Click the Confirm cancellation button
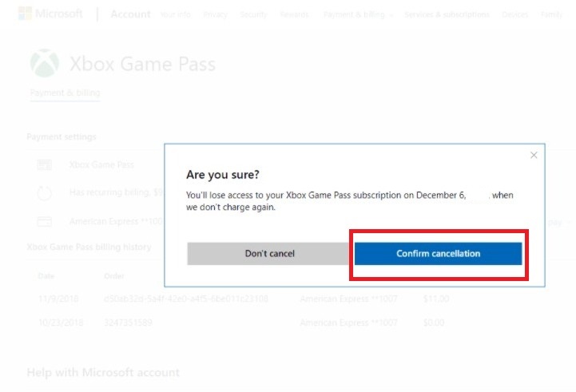The width and height of the screenshot is (576, 392). coord(438,254)
